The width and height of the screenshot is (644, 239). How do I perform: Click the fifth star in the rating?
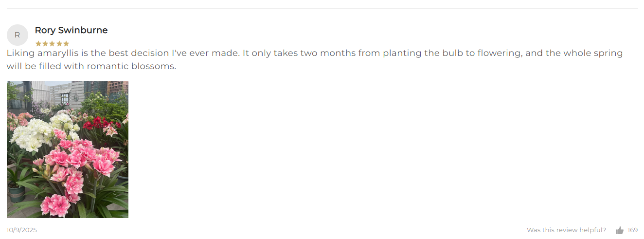(66, 44)
